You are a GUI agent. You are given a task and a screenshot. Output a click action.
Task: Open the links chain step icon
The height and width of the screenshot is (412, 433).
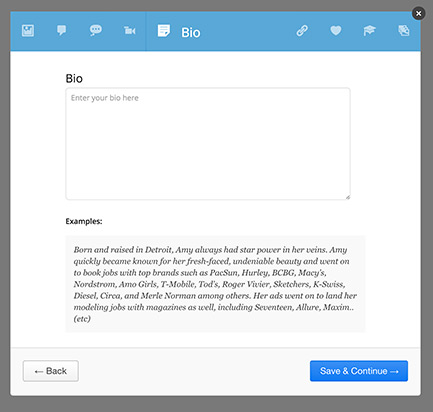point(302,31)
